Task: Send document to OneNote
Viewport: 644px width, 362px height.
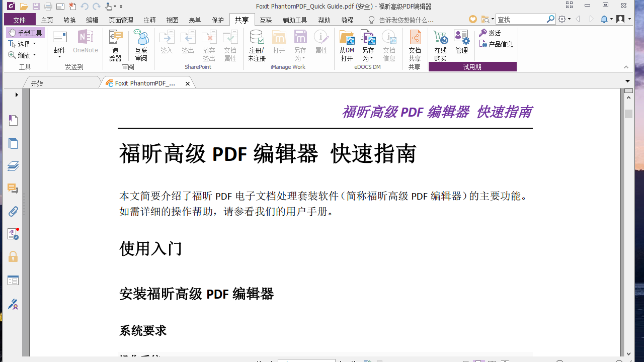Action: click(86, 42)
